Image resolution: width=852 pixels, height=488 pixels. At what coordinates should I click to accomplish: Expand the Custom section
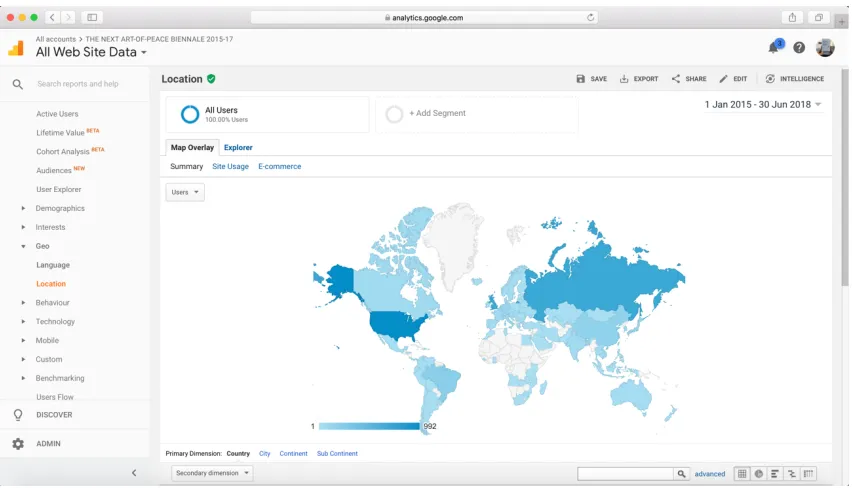23,359
